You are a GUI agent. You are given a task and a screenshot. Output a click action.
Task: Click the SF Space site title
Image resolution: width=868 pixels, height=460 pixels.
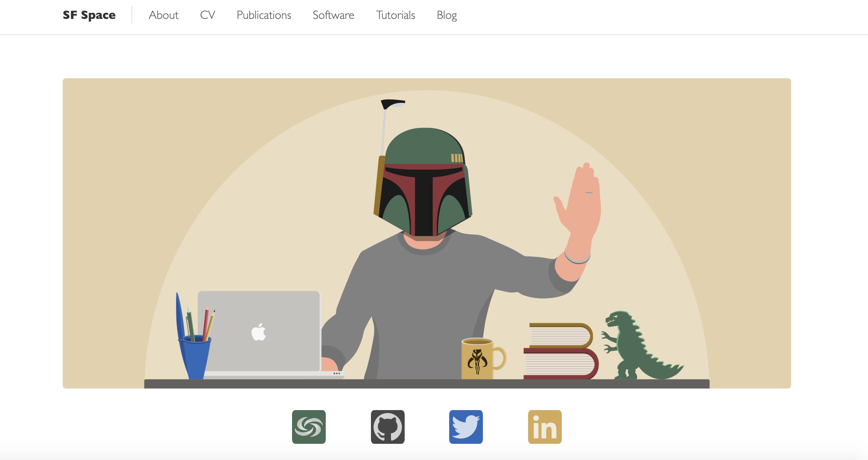89,15
